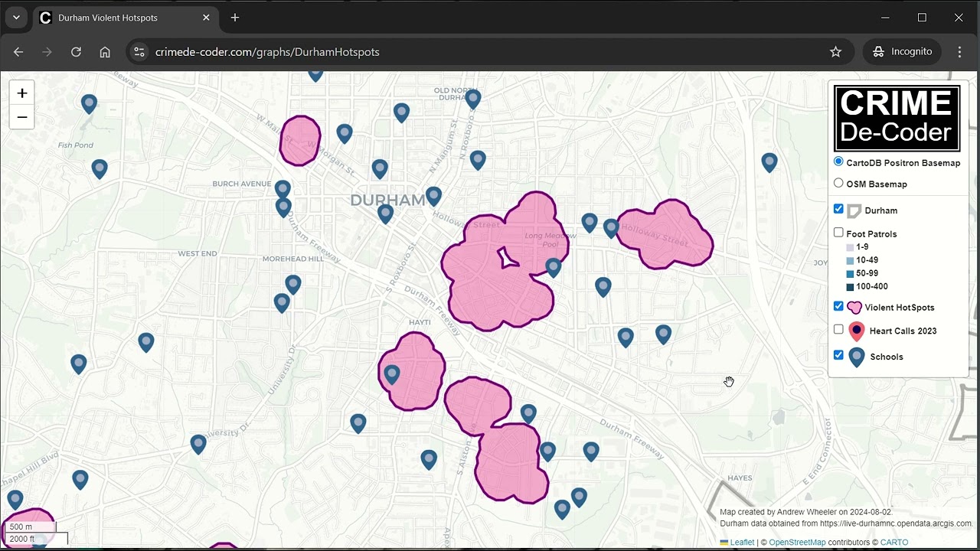Open Chrome's three-dot menu
This screenshot has width=980, height=551.
959,52
